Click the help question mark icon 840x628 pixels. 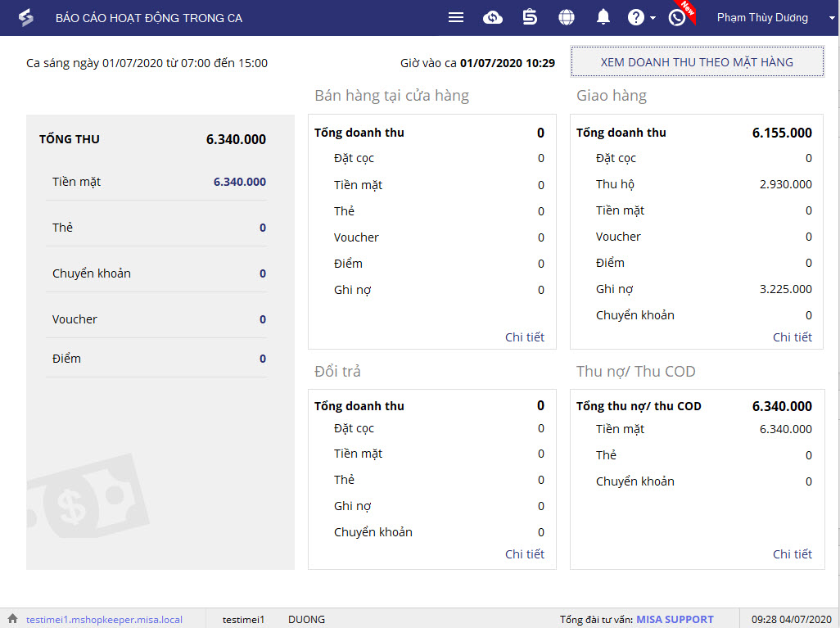pos(635,18)
